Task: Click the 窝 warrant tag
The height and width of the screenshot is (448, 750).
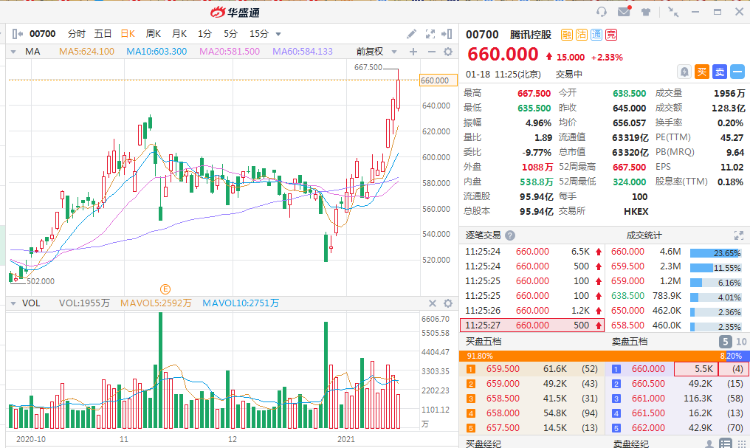Action: pos(611,34)
